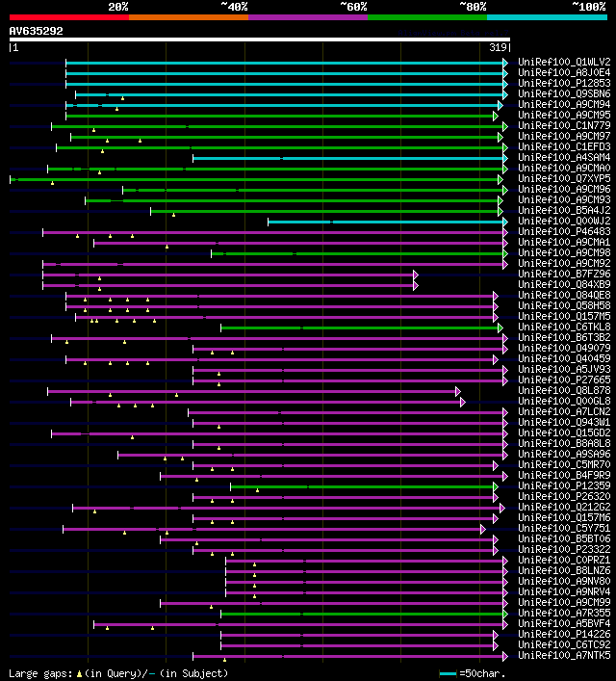Select the UniRef100_P12359 label
This screenshot has width=616, height=681.
tap(564, 486)
